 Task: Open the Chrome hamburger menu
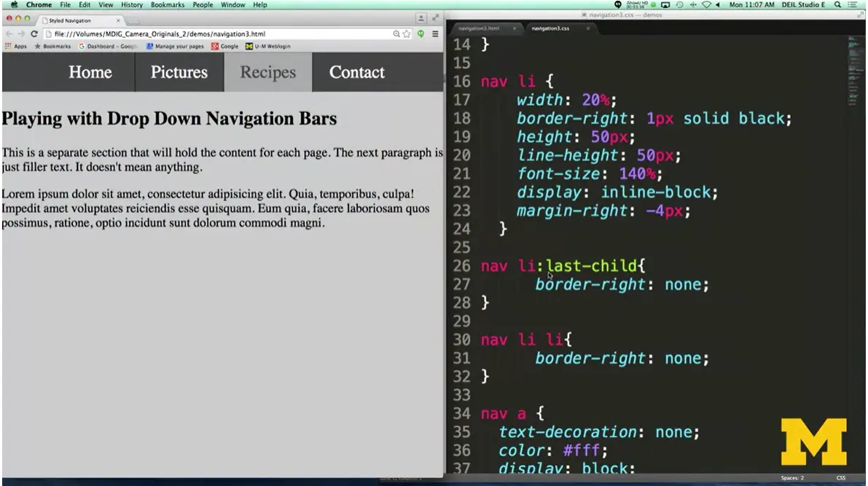(x=435, y=34)
